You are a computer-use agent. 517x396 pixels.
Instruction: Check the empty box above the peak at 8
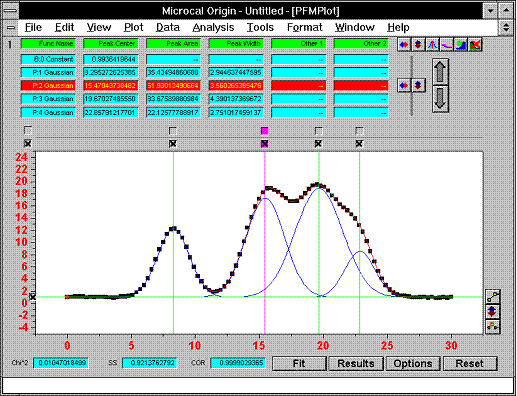tap(173, 131)
